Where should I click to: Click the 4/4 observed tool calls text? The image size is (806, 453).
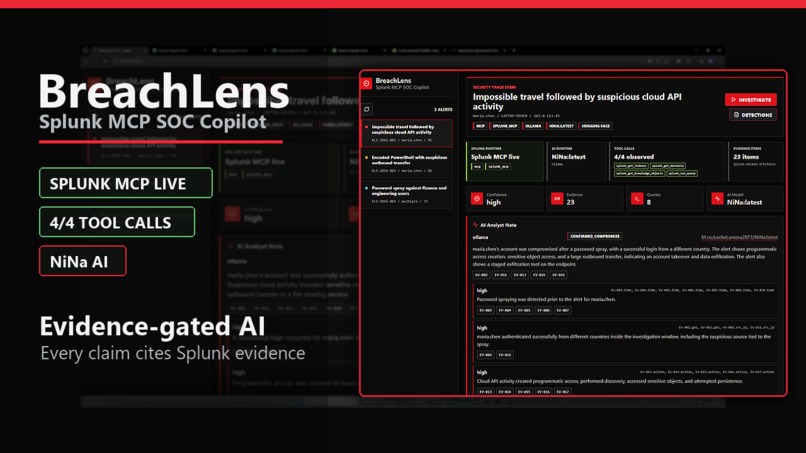point(634,157)
